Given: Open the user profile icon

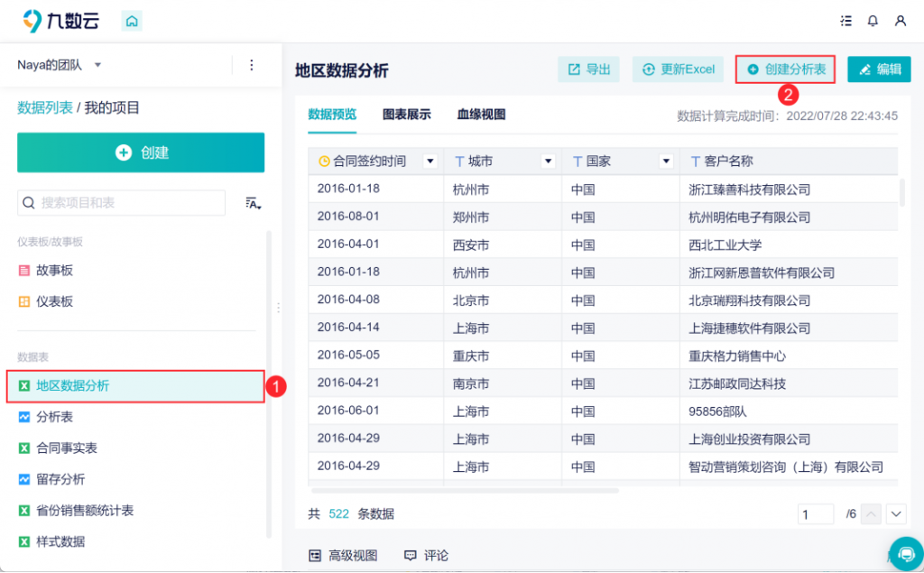Looking at the screenshot, I should coord(902,20).
